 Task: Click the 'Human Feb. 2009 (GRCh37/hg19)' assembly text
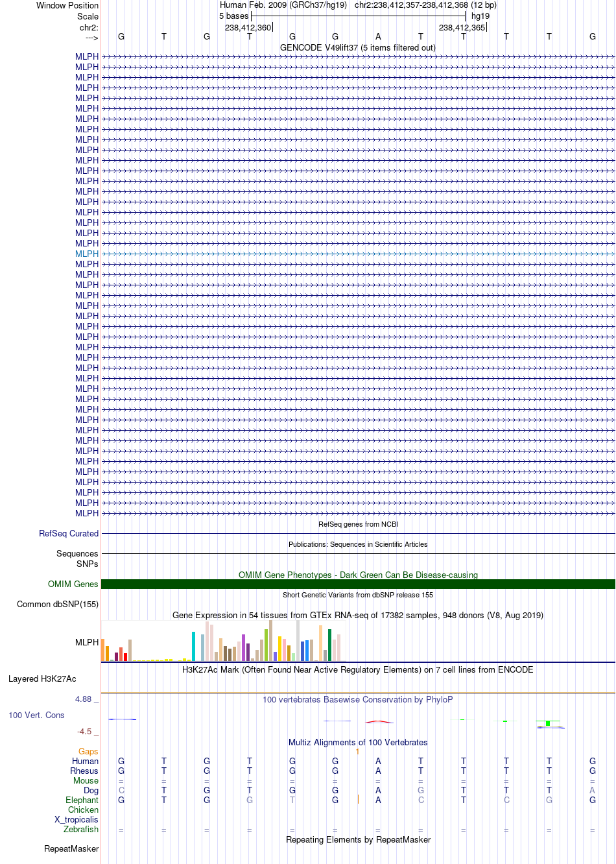(x=283, y=5)
